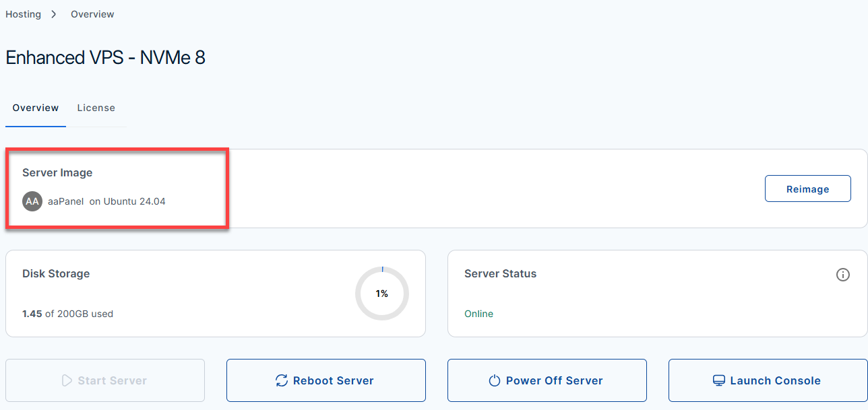Click the Reimage button
Image resolution: width=868 pixels, height=410 pixels.
pos(807,189)
